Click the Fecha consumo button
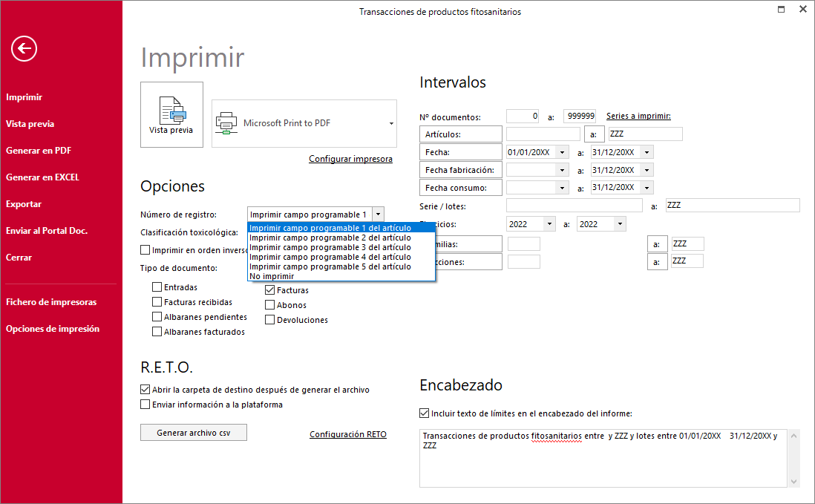This screenshot has height=504, width=815. 460,188
